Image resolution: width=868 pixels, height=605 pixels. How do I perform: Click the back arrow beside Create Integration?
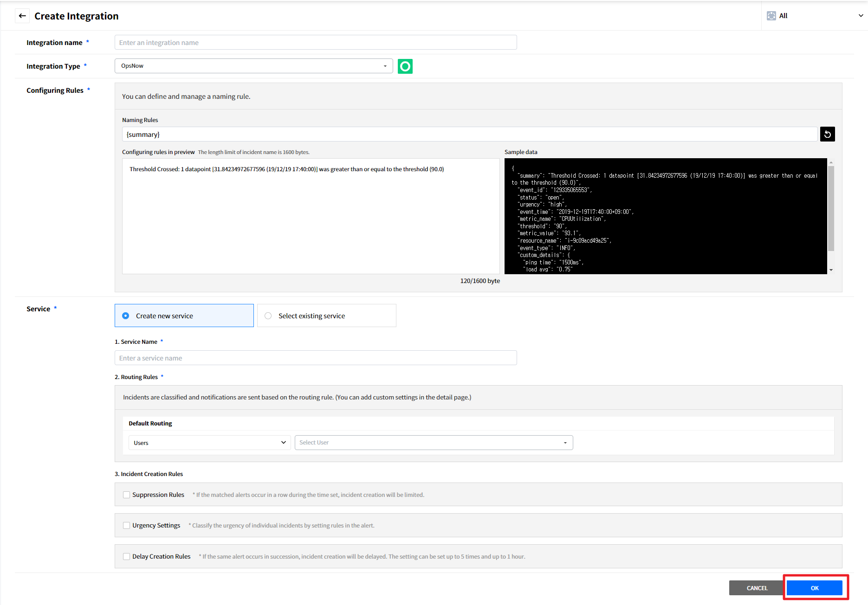22,16
